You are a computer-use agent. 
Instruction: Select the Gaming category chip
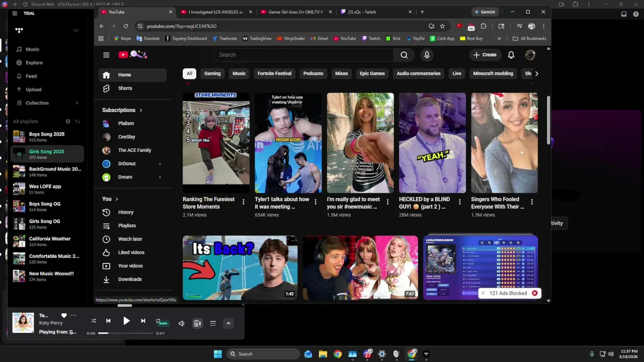(212, 73)
